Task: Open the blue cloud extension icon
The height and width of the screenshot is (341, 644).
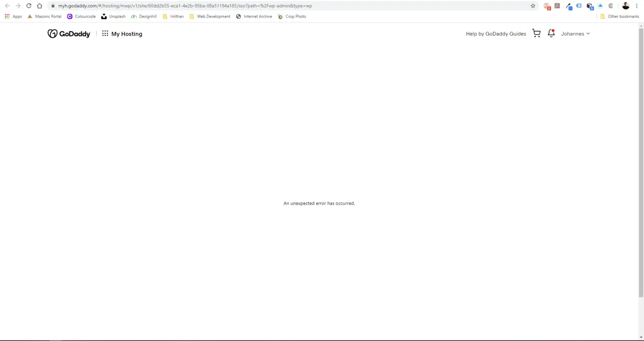Action: coord(600,6)
